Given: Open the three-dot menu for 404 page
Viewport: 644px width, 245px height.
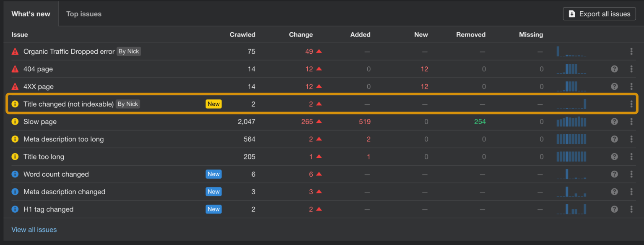Looking at the screenshot, I should (x=631, y=69).
